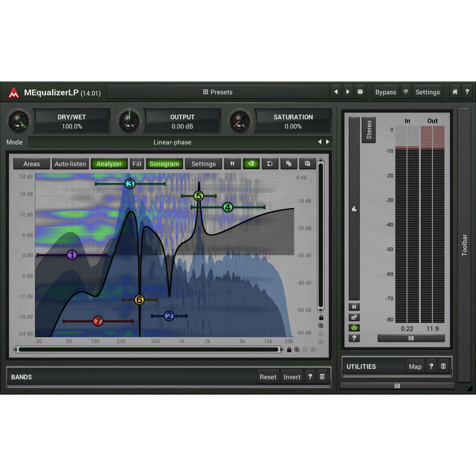Open the analyzer Settings button
Image resolution: width=476 pixels, height=476 pixels.
pyautogui.click(x=203, y=164)
